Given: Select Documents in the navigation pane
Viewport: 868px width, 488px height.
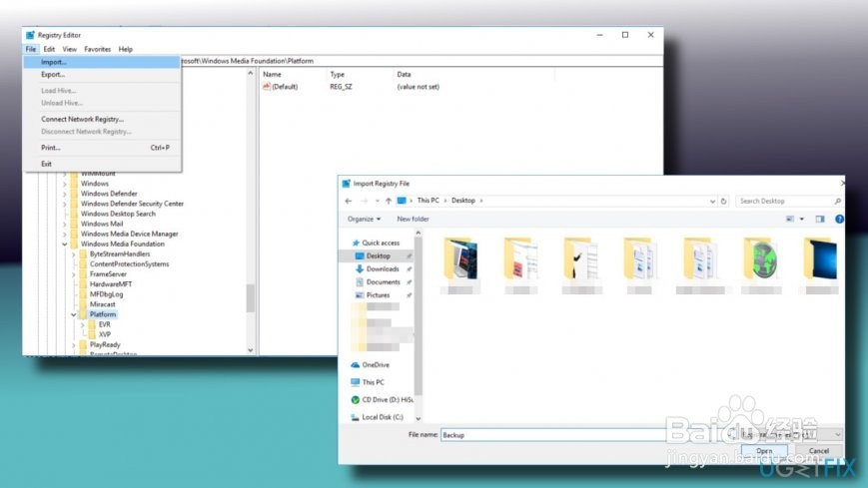Looking at the screenshot, I should click(382, 282).
